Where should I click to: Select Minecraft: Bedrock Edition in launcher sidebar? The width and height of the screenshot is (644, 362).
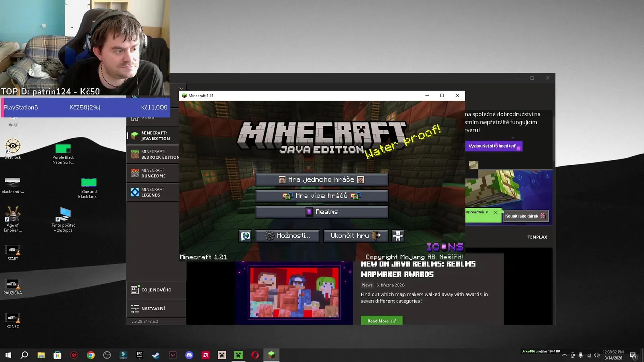[152, 154]
